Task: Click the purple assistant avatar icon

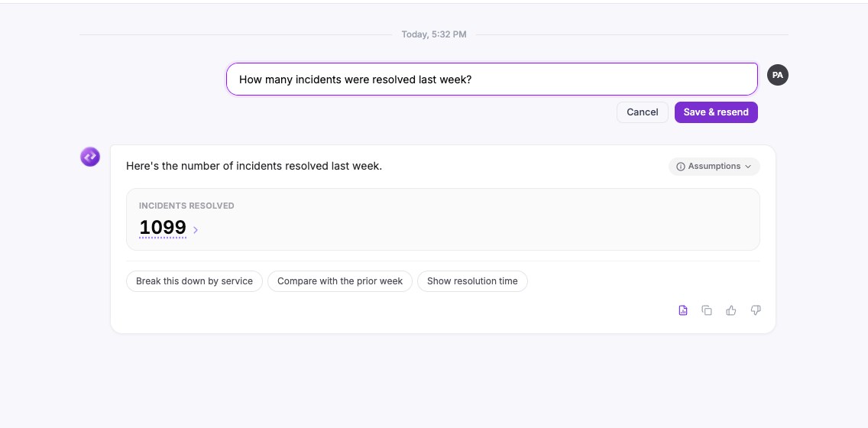Action: click(90, 157)
